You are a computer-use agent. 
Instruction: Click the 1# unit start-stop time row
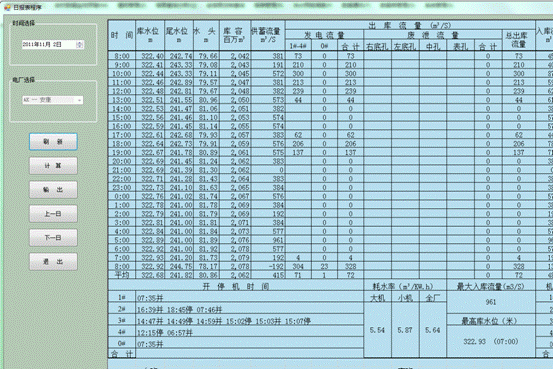click(x=236, y=298)
